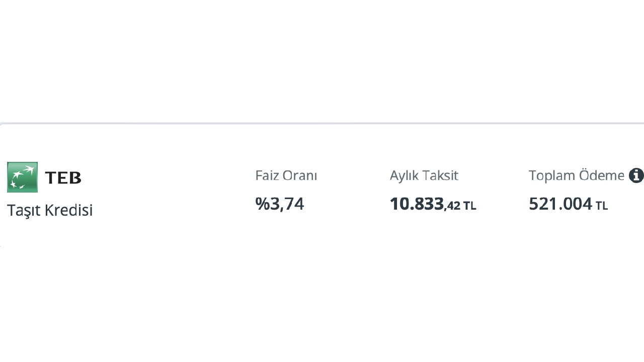
Task: Select the TEB bank name text
Action: [x=63, y=177]
